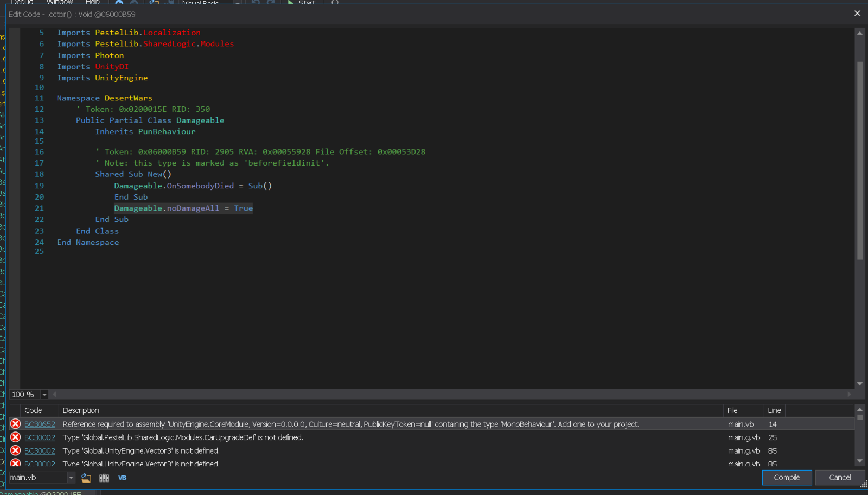Click 'OnSomebodyDied' in the assignment line
Screen dimensions: 868x495
click(x=200, y=186)
